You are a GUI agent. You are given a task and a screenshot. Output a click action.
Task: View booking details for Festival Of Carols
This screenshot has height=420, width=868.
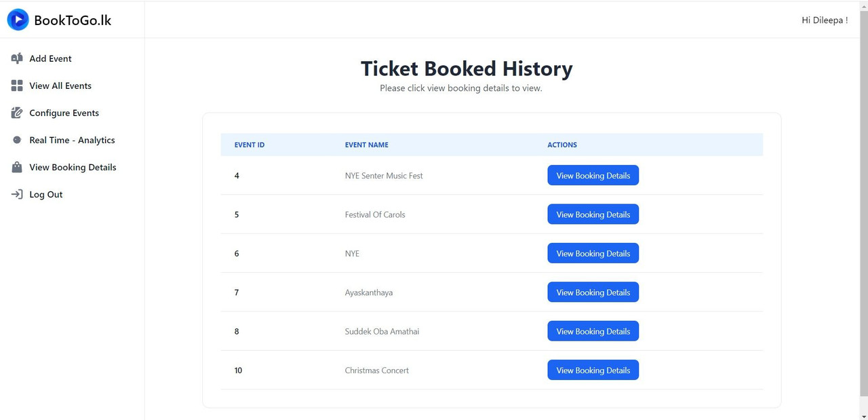[593, 214]
